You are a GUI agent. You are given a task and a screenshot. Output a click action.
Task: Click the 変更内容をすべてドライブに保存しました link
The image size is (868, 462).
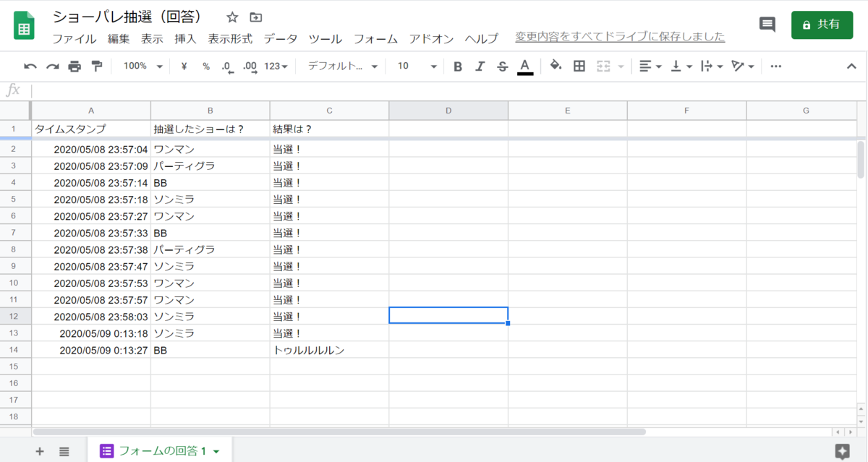pyautogui.click(x=620, y=37)
